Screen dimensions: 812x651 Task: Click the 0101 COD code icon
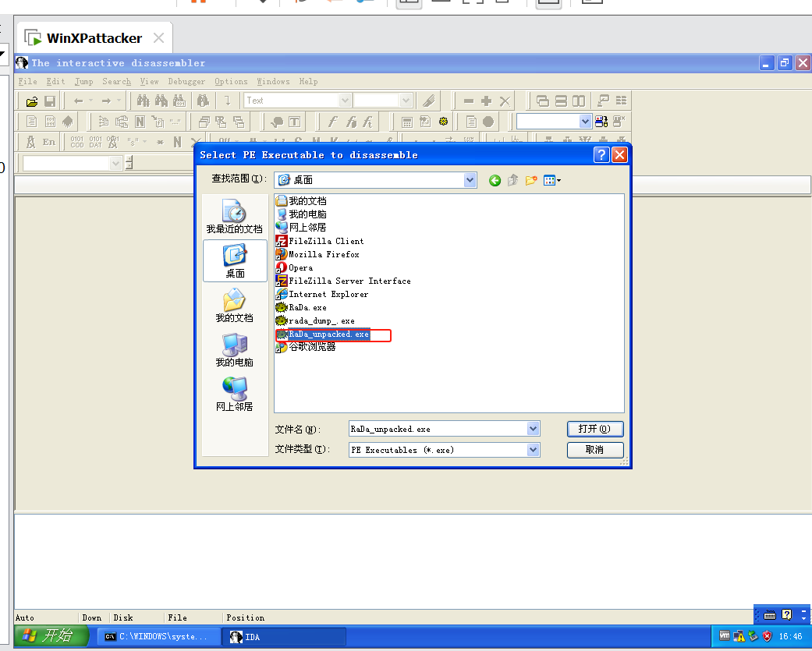click(x=77, y=142)
